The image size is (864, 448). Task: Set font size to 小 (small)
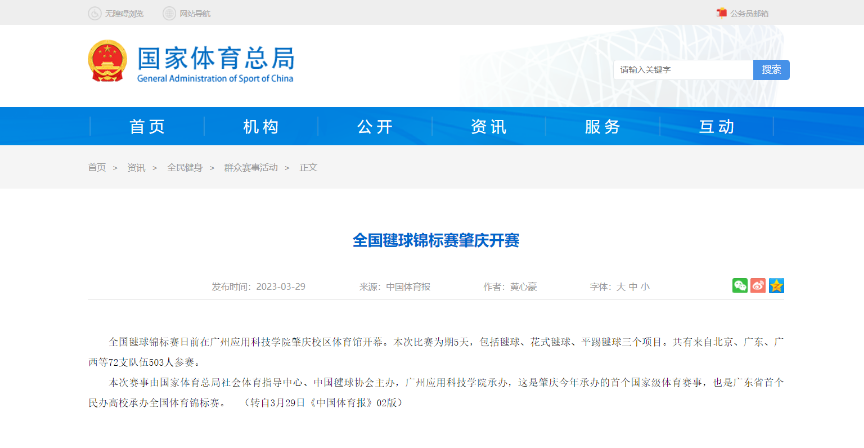[645, 287]
